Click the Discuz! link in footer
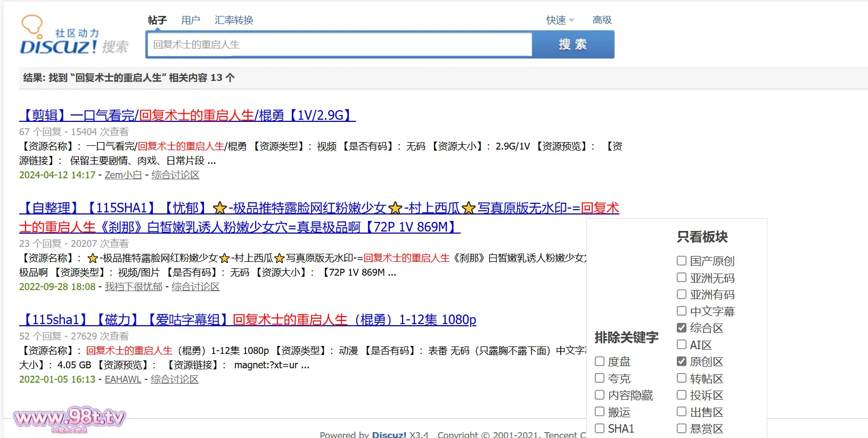 click(x=389, y=434)
